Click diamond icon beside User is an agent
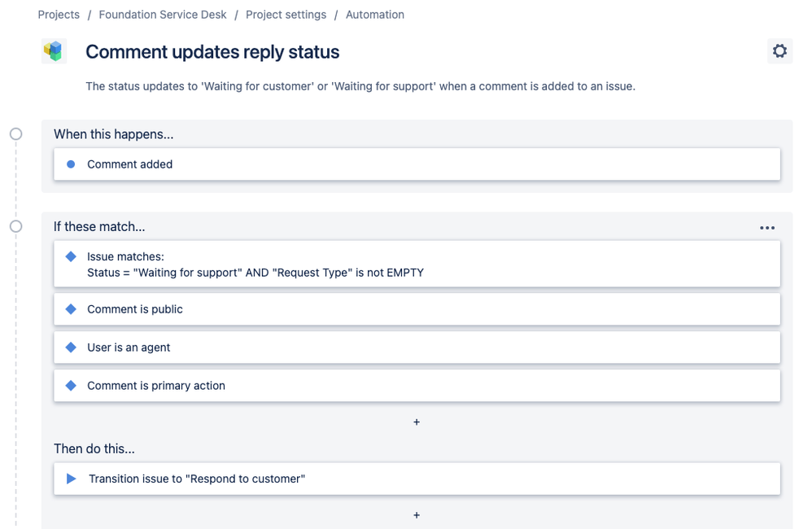812x529 pixels. coord(71,348)
